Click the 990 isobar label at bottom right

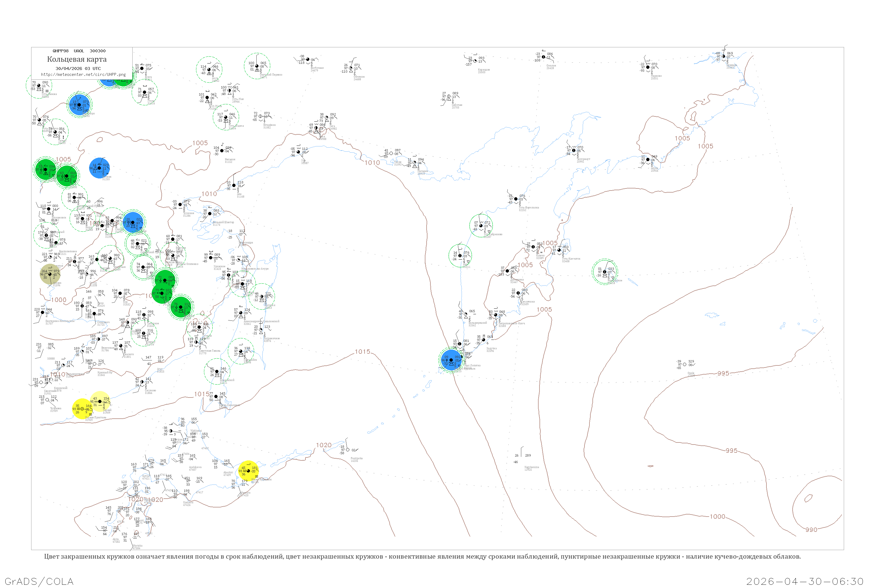(811, 529)
